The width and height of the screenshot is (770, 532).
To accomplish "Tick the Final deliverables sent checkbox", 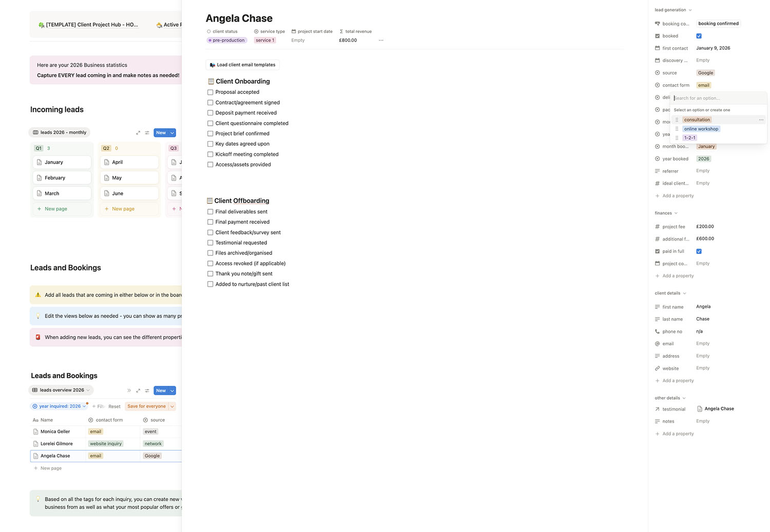I will (x=210, y=212).
